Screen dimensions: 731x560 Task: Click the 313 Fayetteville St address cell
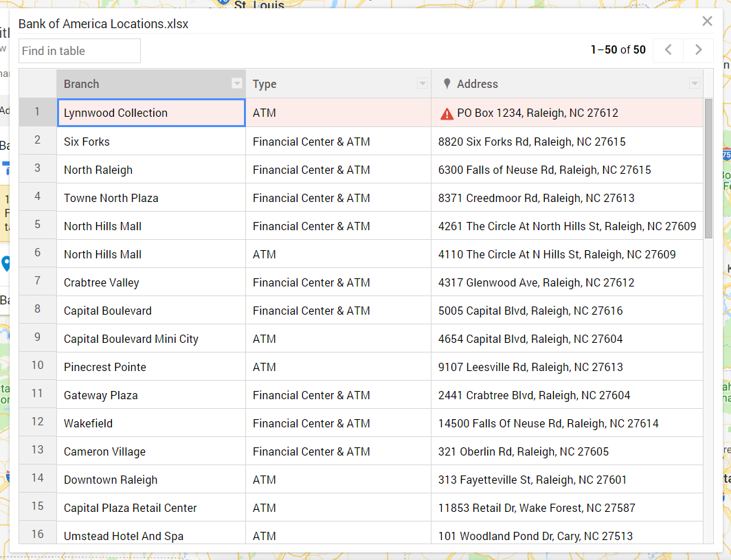point(567,480)
